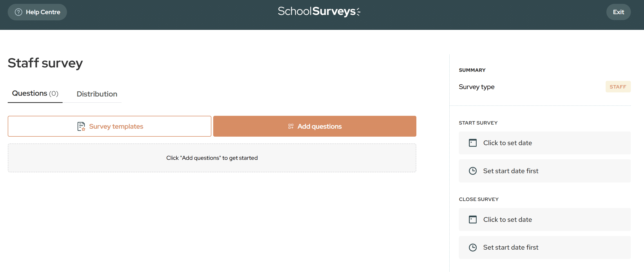The height and width of the screenshot is (272, 644).
Task: Click the calendar icon under Start Survey
Action: [473, 143]
